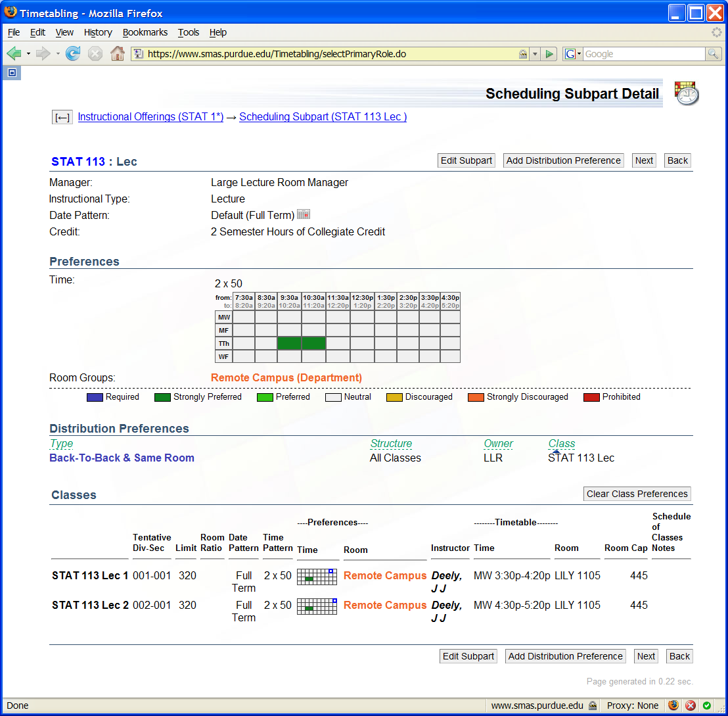Click the MW 7:30a time grid cell
The image size is (728, 716).
click(x=244, y=317)
